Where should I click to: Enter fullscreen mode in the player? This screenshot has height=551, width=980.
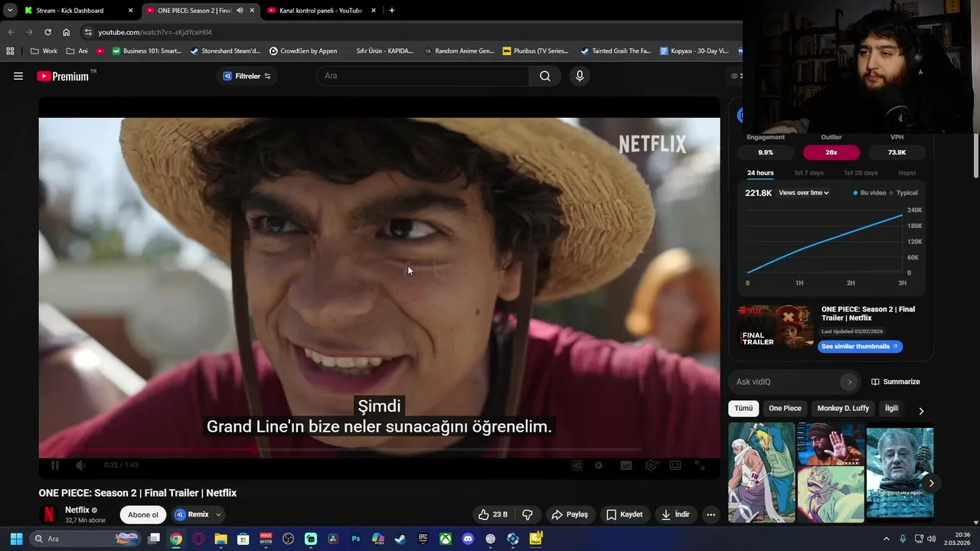tap(700, 465)
